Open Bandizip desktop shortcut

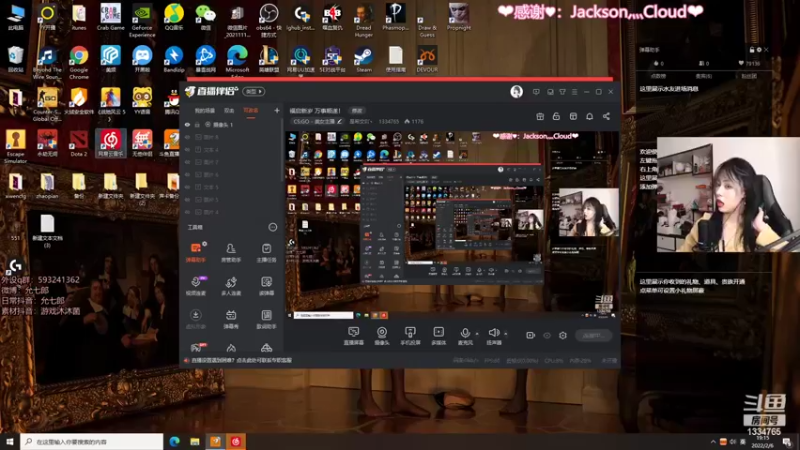point(173,59)
